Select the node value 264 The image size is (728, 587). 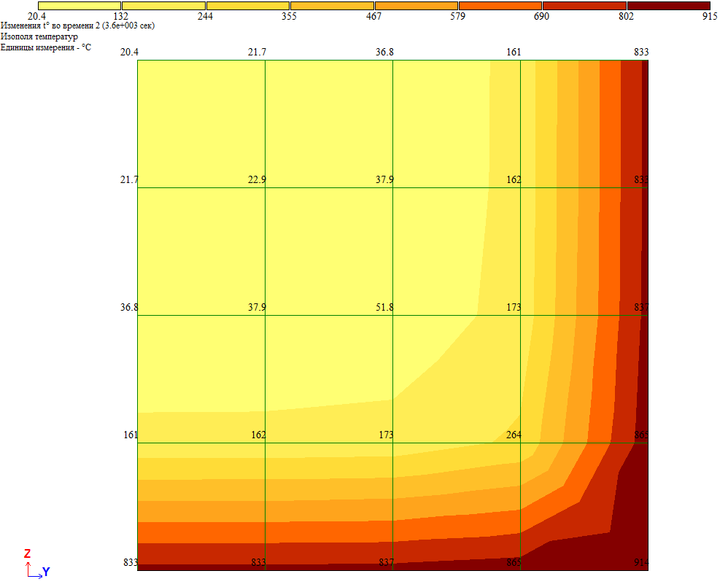click(x=514, y=435)
